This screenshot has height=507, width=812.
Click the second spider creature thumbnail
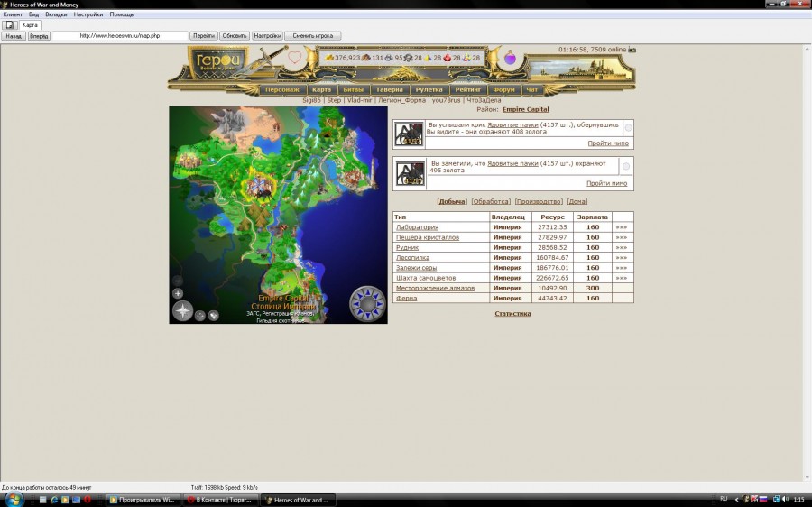(410, 173)
